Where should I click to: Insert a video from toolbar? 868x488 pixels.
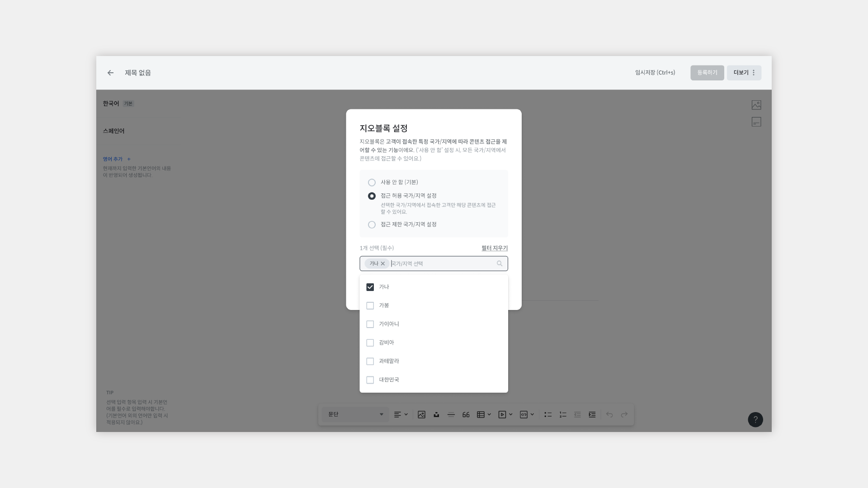pyautogui.click(x=502, y=414)
